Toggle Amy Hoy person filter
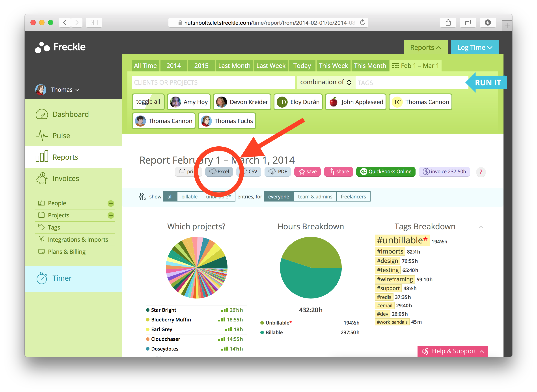This screenshot has height=392, width=537. (189, 102)
